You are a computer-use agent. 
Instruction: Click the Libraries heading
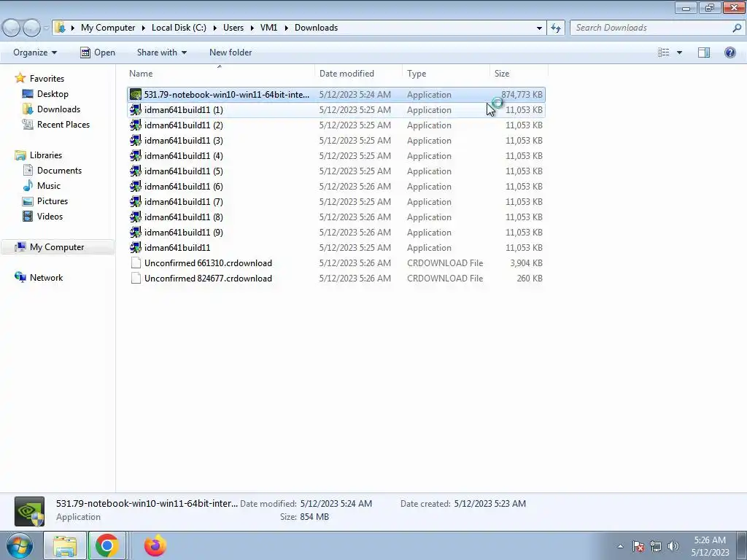tap(46, 155)
